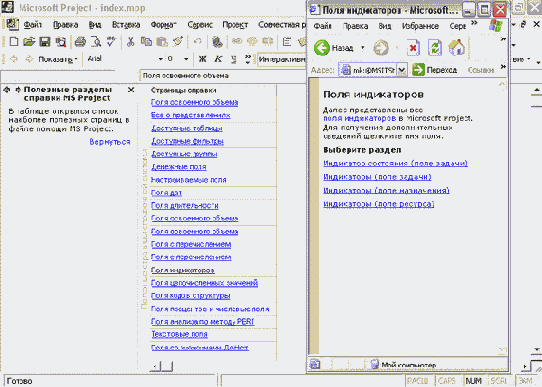The image size is (542, 387).
Task: Expand the address bar dropdown arrow
Action: (x=401, y=70)
